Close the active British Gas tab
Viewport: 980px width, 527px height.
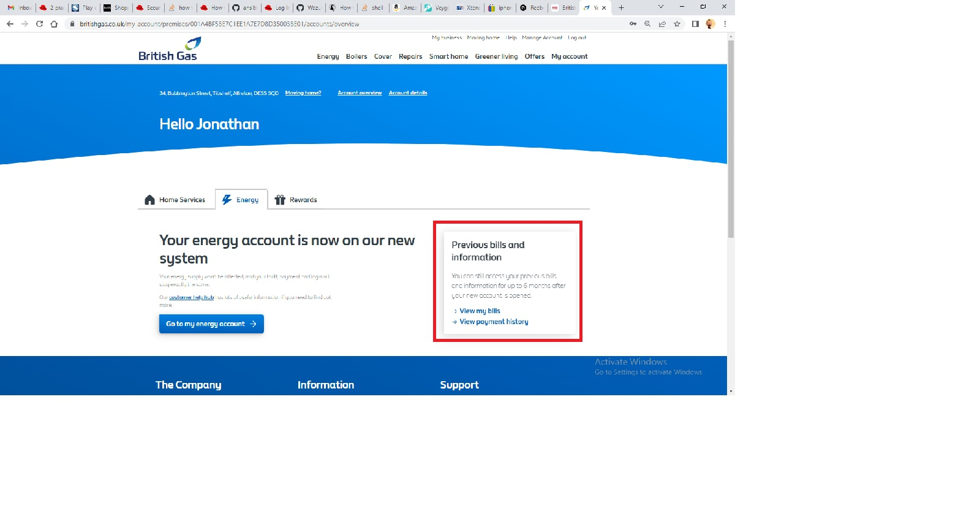pos(605,8)
